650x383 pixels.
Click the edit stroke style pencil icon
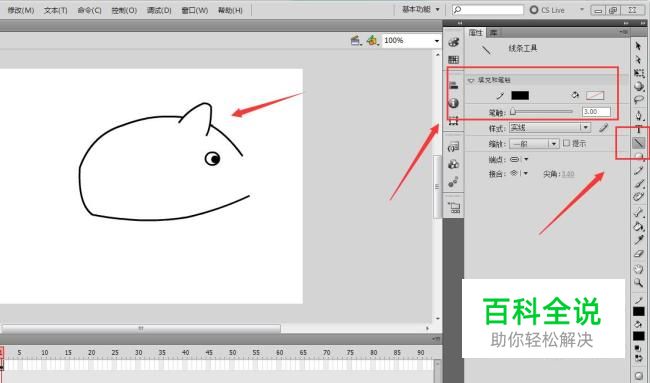coord(603,128)
